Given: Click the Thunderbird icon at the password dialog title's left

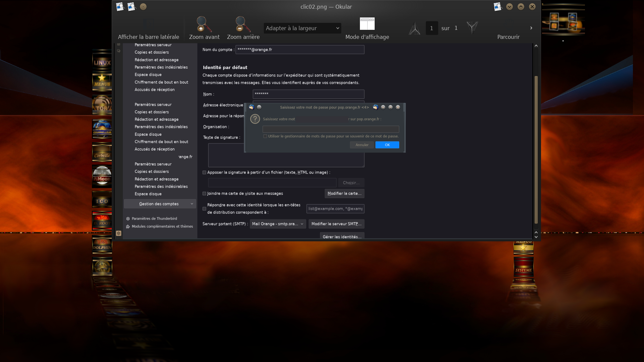Looking at the screenshot, I should click(x=252, y=107).
